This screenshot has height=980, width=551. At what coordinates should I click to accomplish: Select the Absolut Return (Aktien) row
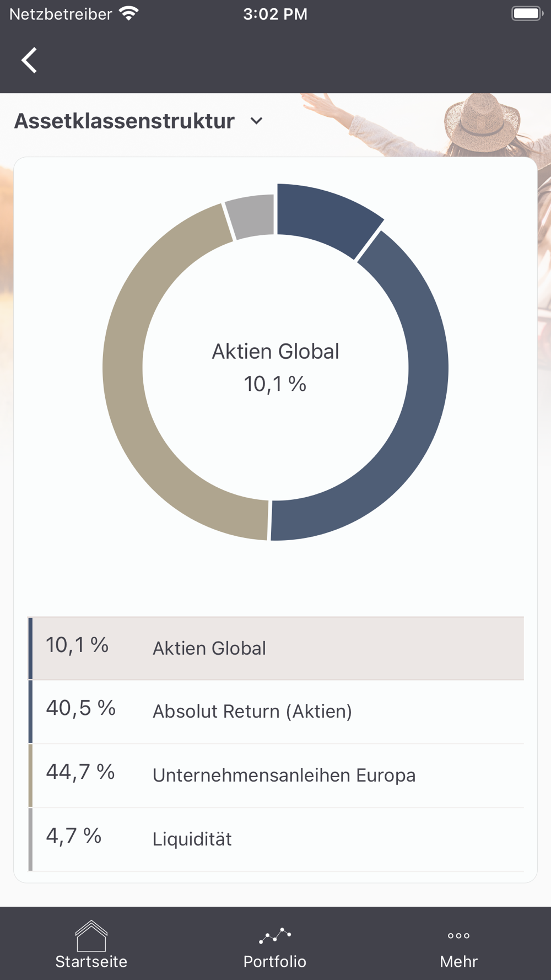[x=275, y=712]
